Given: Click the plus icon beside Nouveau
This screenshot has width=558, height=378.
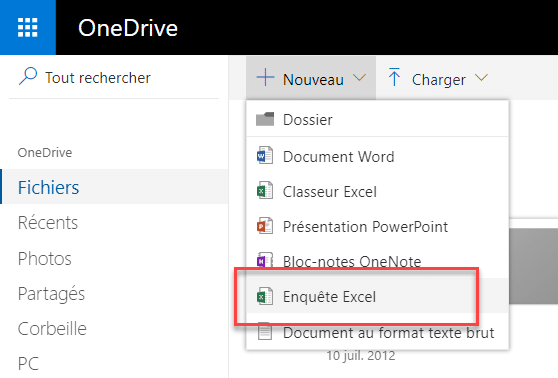Looking at the screenshot, I should click(265, 78).
